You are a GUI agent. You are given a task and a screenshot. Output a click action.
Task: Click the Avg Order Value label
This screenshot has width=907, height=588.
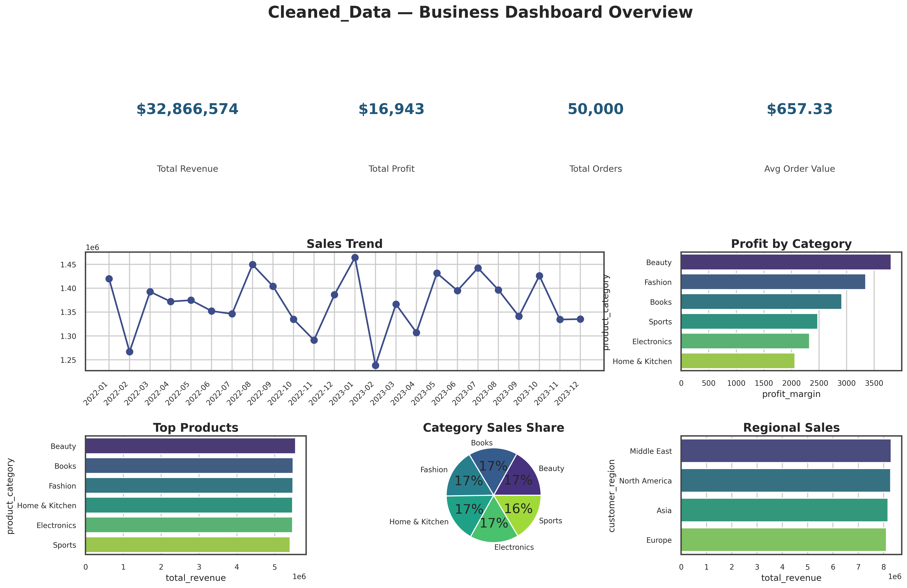click(x=800, y=169)
